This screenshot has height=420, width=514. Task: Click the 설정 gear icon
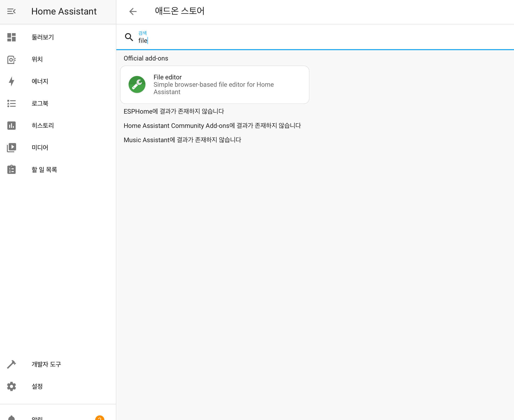click(11, 386)
